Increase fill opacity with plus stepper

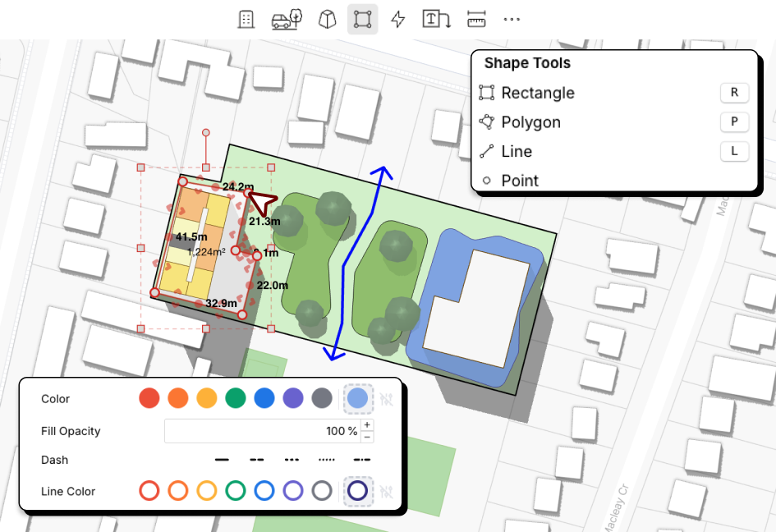tap(367, 425)
